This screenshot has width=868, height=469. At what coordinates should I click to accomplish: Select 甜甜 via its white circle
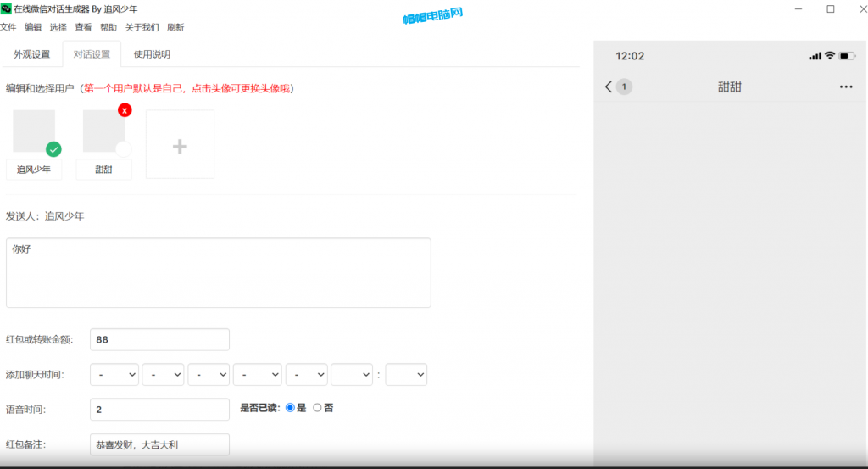[x=124, y=149]
